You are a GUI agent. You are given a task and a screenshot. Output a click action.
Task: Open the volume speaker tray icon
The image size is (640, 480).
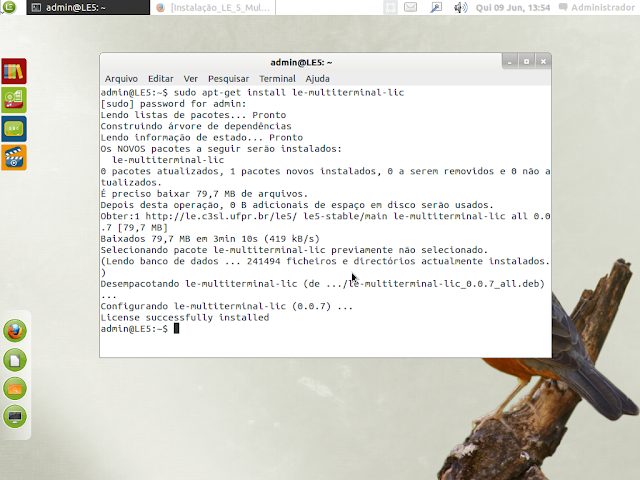point(460,7)
